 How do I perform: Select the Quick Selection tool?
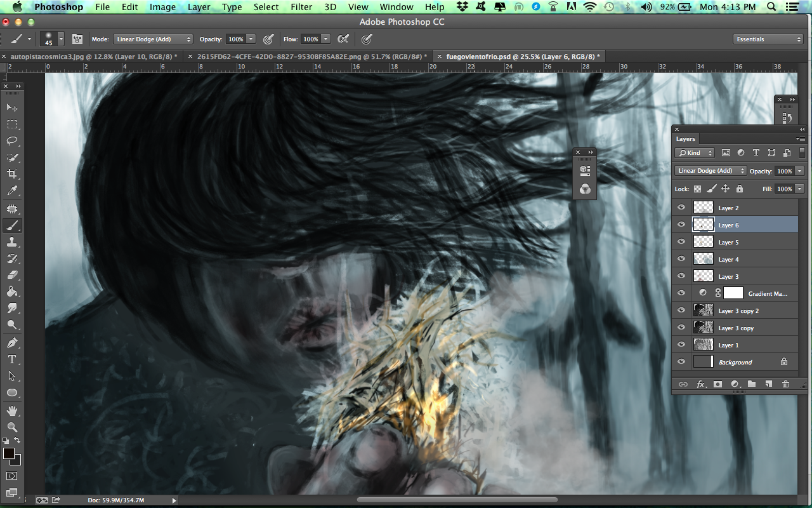click(x=12, y=157)
